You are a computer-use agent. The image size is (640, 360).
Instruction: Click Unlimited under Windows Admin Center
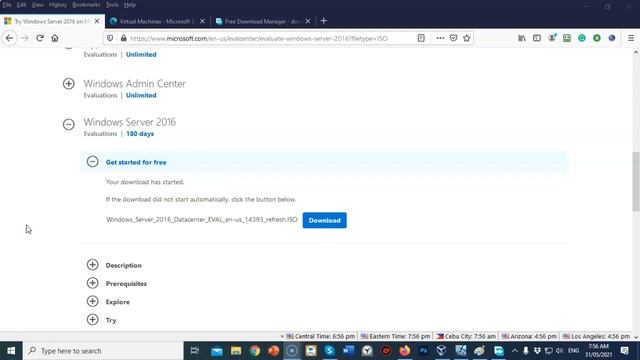click(x=141, y=95)
